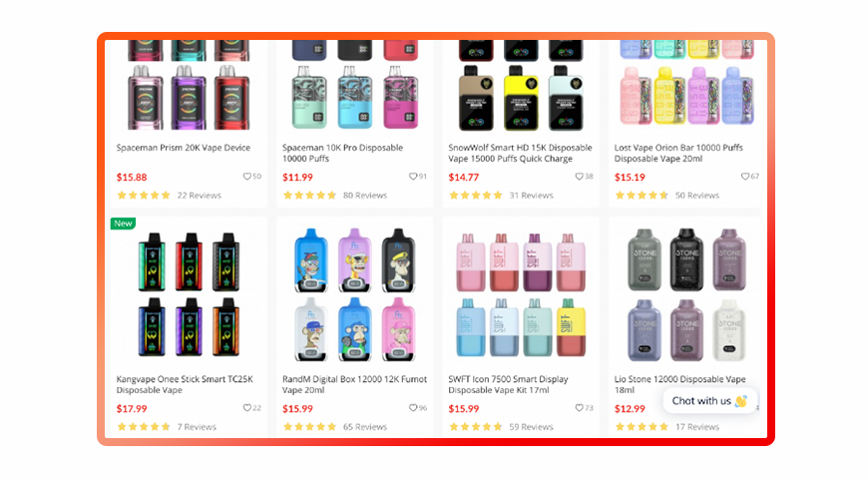Image resolution: width=868 pixels, height=479 pixels.
Task: Open the 80 Reviews for Spaceman 10K Pro
Action: (365, 196)
